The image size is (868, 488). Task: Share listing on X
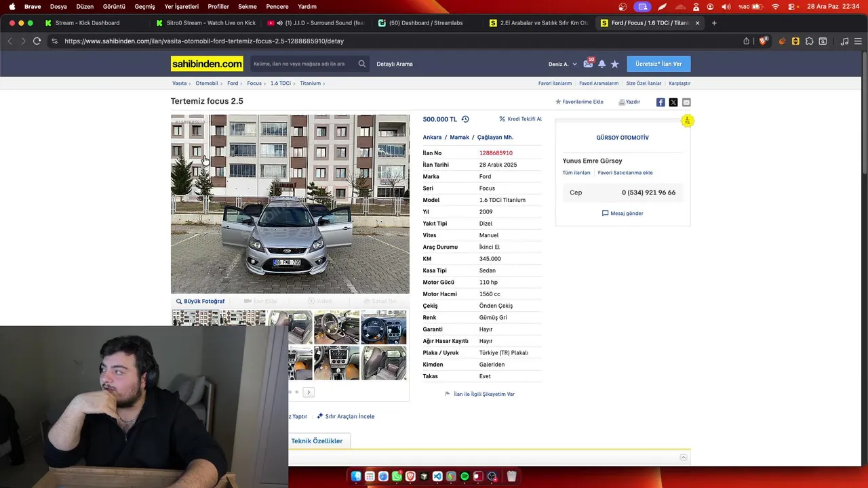click(673, 102)
